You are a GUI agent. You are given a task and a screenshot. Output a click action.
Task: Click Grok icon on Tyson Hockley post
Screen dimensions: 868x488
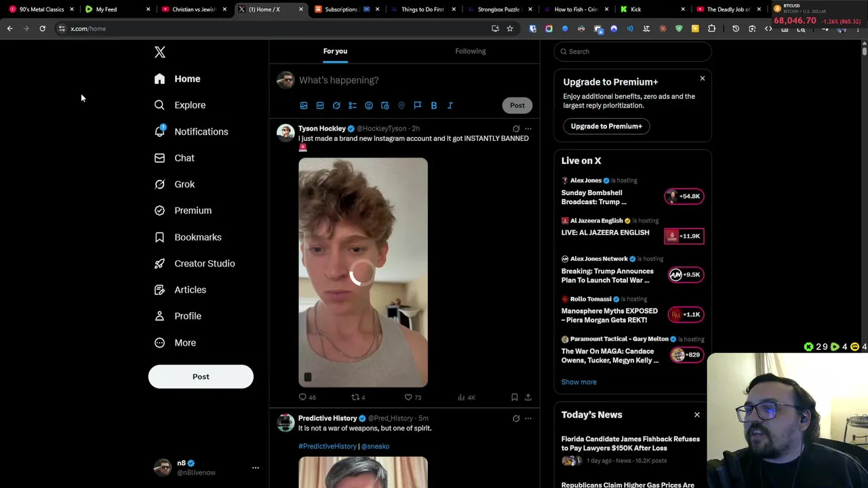click(516, 128)
